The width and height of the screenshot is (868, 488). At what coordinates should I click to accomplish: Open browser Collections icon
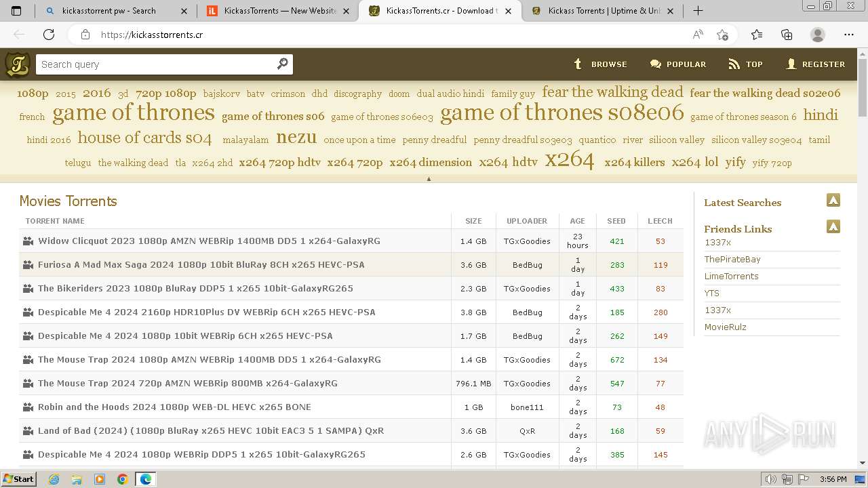[x=787, y=35]
